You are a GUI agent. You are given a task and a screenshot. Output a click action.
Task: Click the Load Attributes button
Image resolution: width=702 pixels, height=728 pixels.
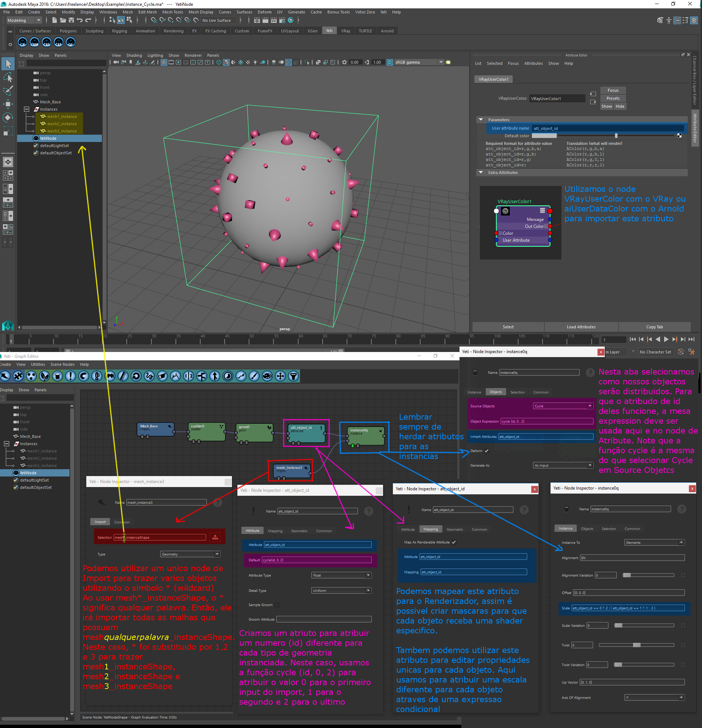(x=581, y=327)
